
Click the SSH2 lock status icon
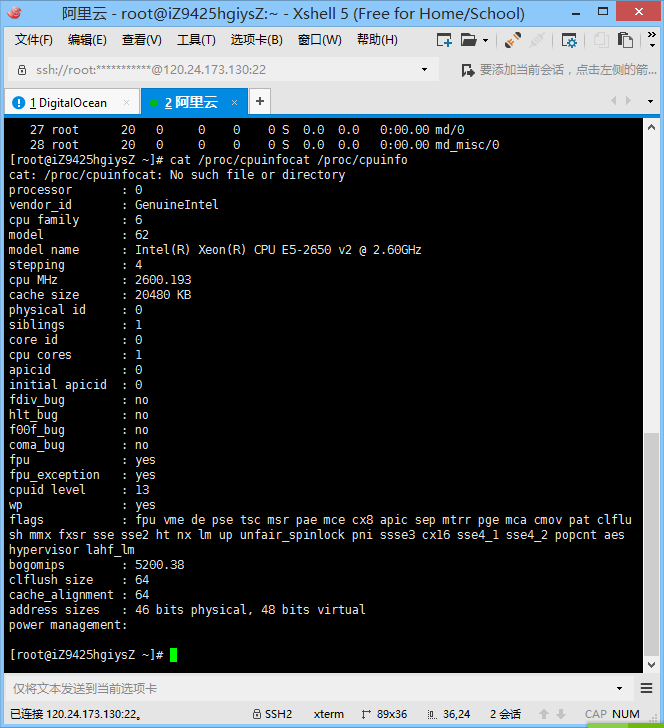[x=256, y=714]
